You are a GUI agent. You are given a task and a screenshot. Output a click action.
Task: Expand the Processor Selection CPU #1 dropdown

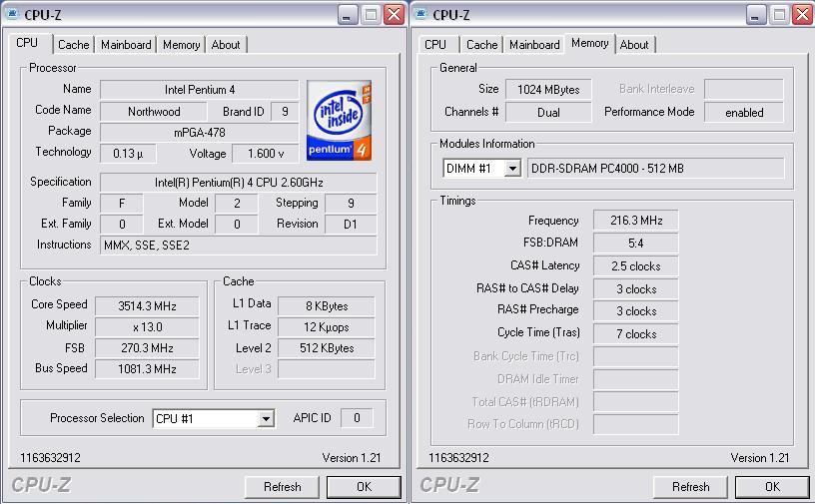[266, 418]
